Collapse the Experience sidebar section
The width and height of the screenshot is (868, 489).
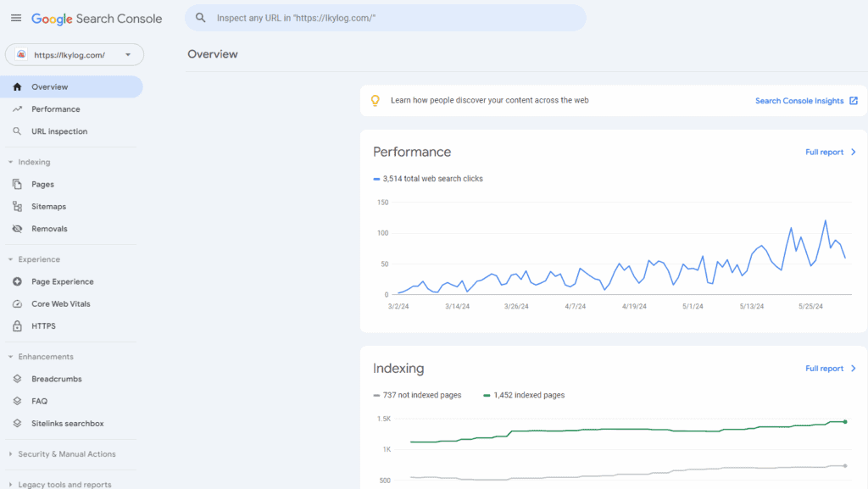pyautogui.click(x=10, y=259)
